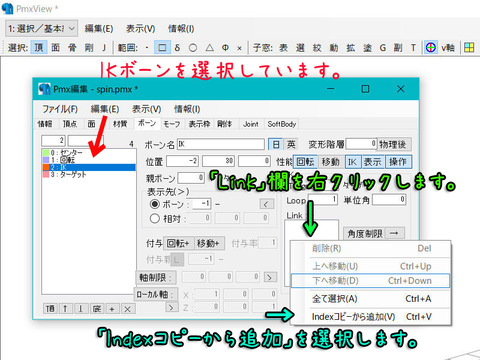480x360 pixels.
Task: Switch to the Joint tab
Action: tap(251, 124)
